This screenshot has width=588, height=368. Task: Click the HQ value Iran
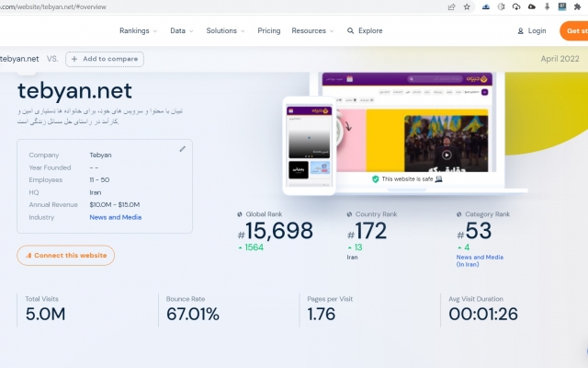[x=96, y=192]
